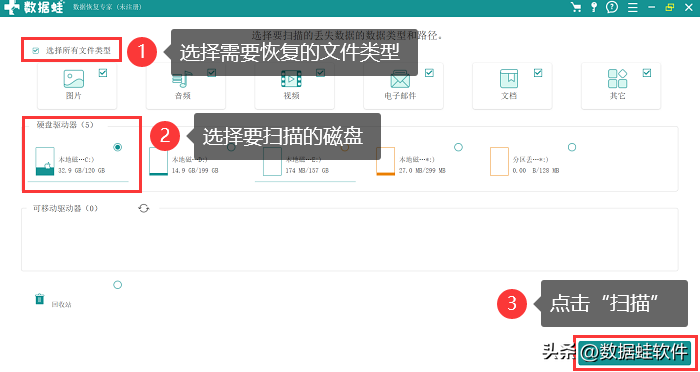Open the hamburger menu in title bar
This screenshot has height=372, width=700.
[632, 8]
